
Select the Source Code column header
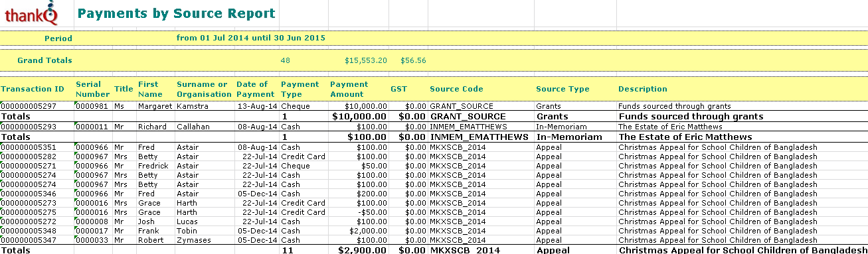[457, 89]
